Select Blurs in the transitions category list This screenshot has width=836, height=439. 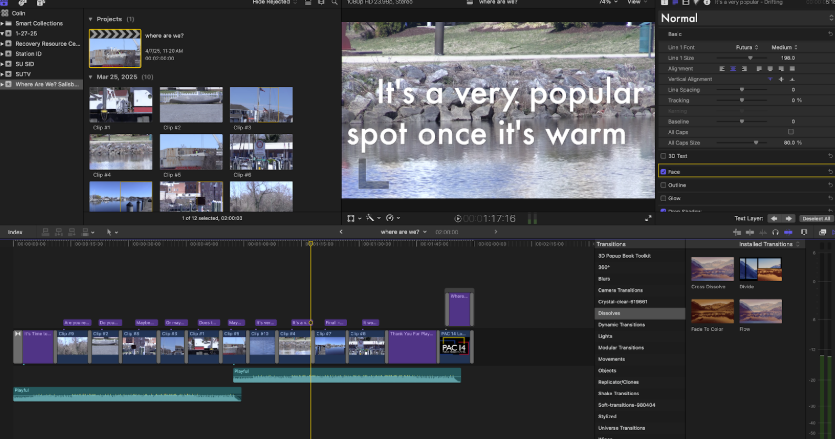(604, 278)
